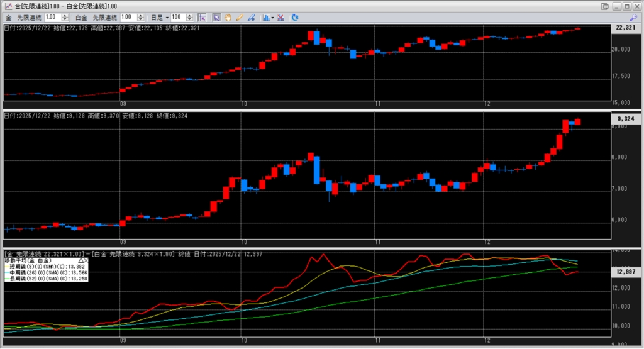The width and height of the screenshot is (644, 349).
Task: Adjust the bar count 100 spinner
Action: [x=190, y=18]
